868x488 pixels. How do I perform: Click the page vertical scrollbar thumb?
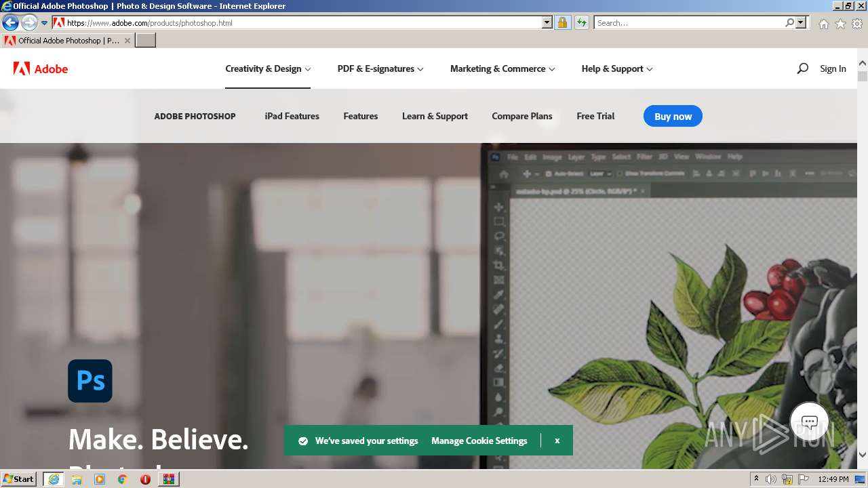(863, 75)
